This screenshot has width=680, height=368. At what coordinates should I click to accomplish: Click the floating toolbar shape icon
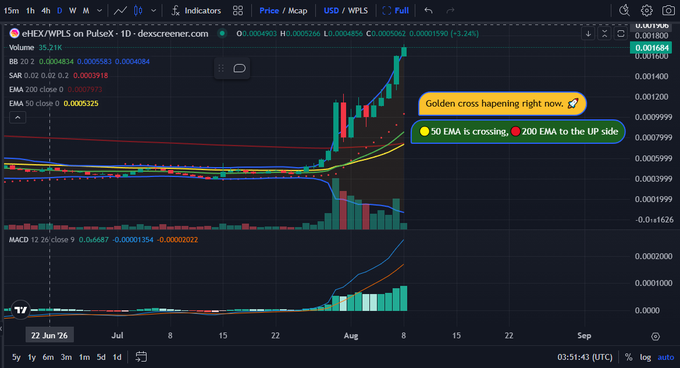click(x=239, y=68)
